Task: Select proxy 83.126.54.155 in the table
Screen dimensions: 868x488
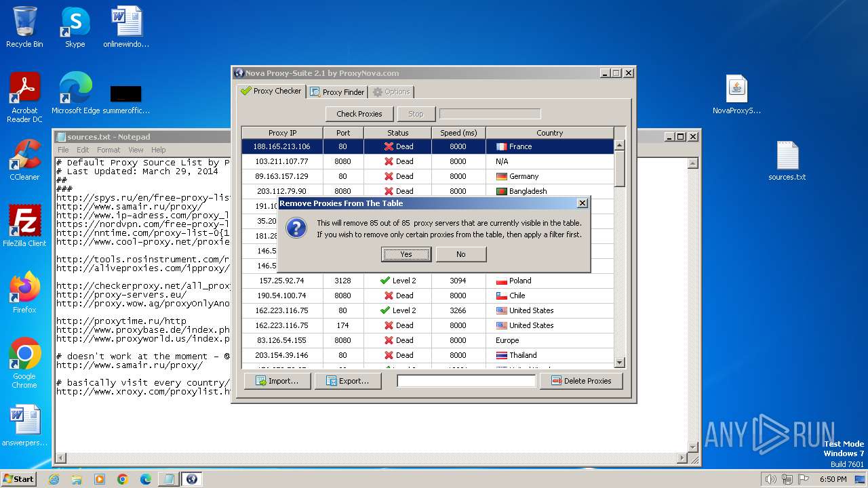Action: point(428,340)
